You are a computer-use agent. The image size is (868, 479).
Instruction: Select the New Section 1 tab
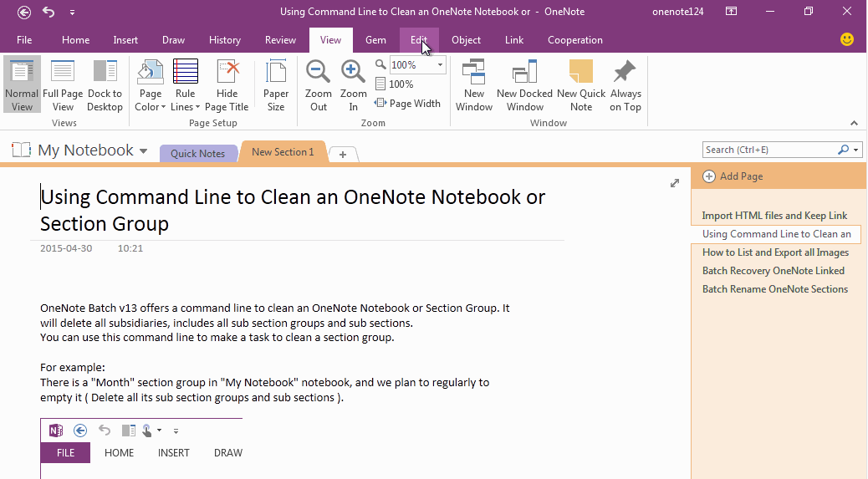pyautogui.click(x=283, y=151)
